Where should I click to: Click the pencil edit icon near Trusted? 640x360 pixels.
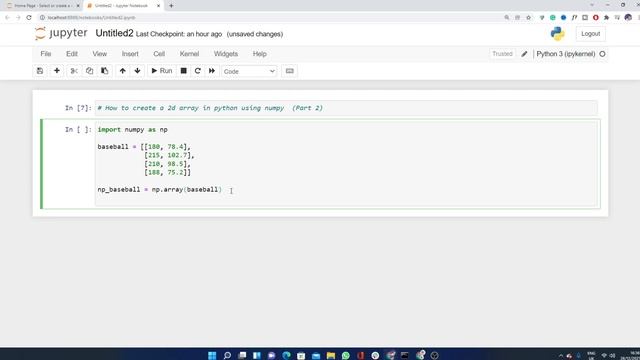click(x=524, y=54)
